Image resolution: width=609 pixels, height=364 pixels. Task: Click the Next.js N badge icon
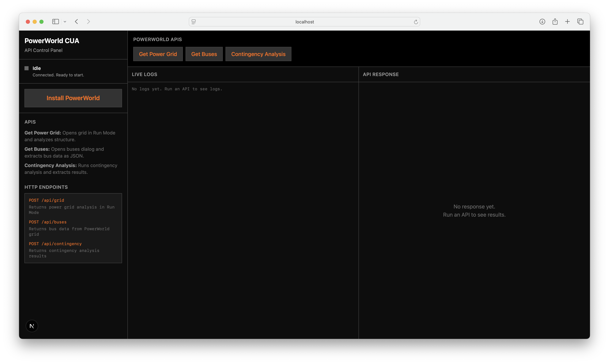[x=32, y=326]
